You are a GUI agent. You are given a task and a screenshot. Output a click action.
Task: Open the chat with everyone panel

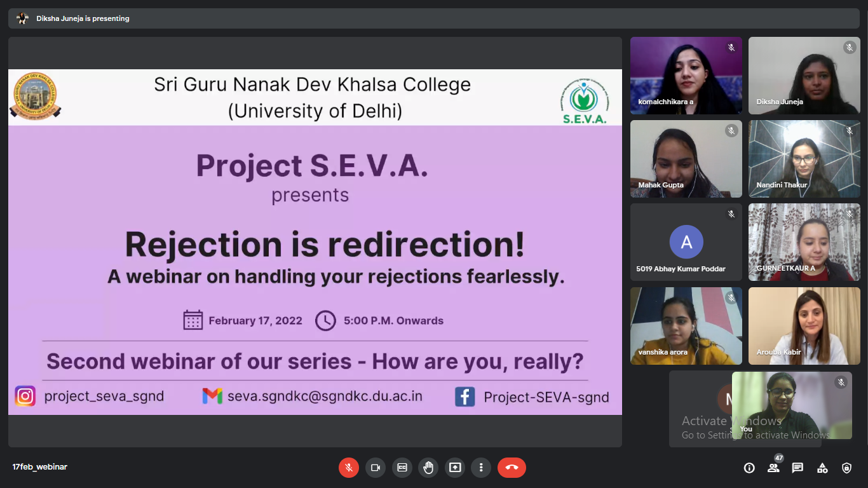pos(797,468)
